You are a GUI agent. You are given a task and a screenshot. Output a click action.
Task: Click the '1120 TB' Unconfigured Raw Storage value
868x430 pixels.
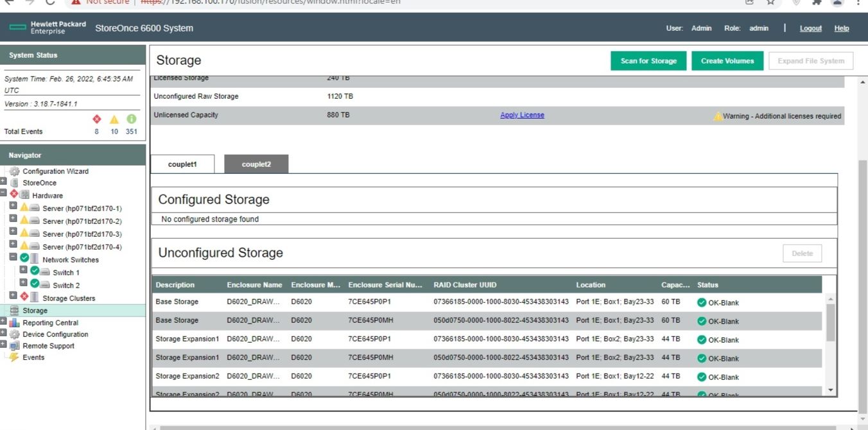[340, 96]
